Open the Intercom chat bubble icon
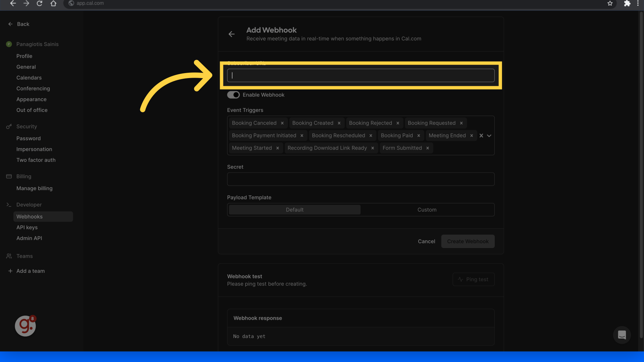Viewport: 644px width, 362px height. click(x=622, y=335)
